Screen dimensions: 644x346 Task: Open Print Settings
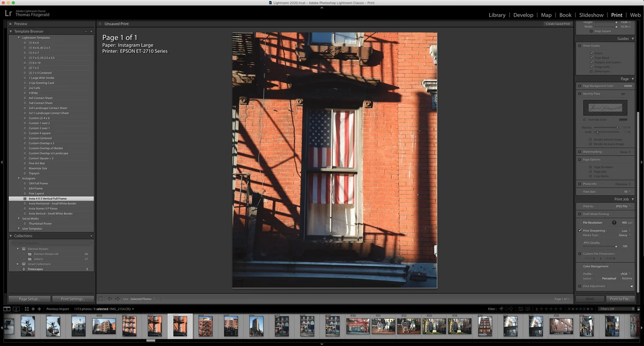point(73,299)
